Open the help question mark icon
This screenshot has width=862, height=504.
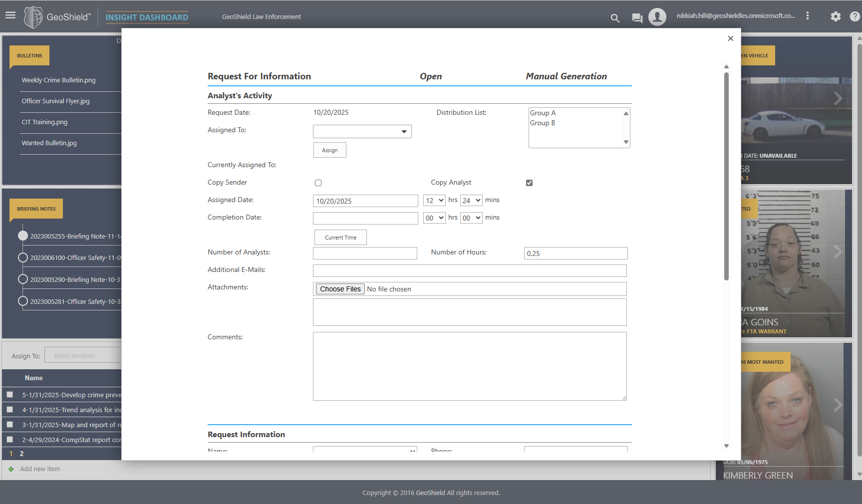click(x=855, y=16)
